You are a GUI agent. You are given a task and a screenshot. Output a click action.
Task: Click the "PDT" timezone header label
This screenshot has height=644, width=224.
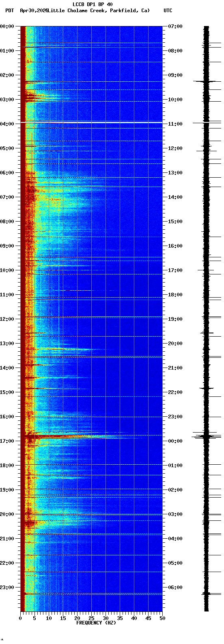point(9,11)
